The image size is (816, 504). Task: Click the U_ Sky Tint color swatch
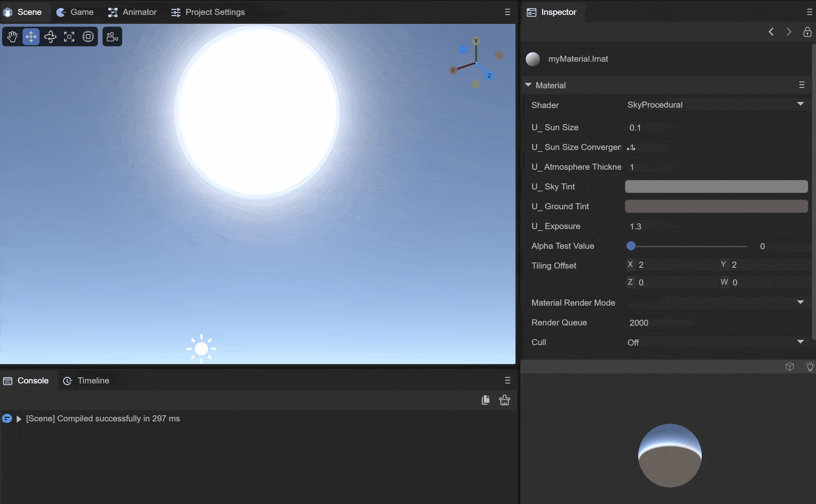[x=716, y=187]
